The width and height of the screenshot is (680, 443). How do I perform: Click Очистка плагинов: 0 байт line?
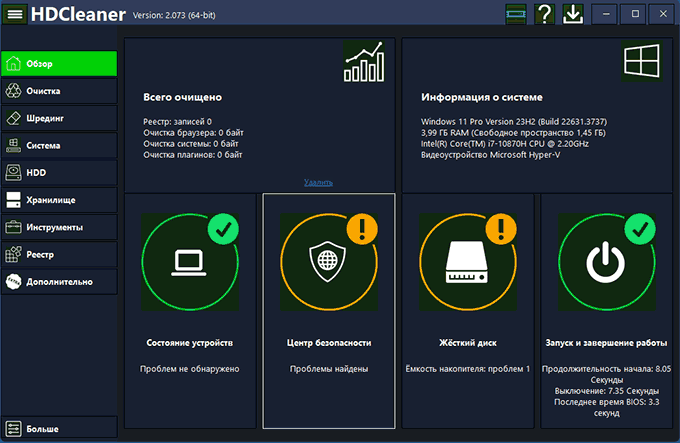pos(193,155)
